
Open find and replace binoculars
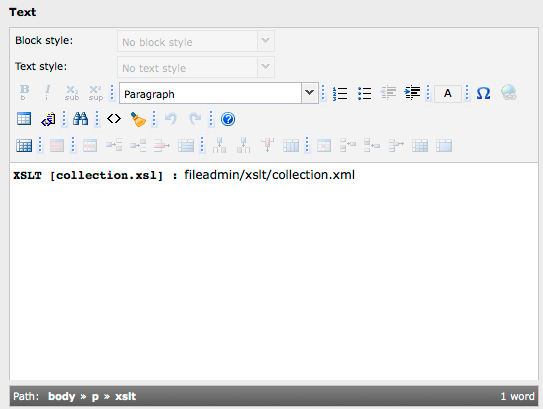point(80,119)
